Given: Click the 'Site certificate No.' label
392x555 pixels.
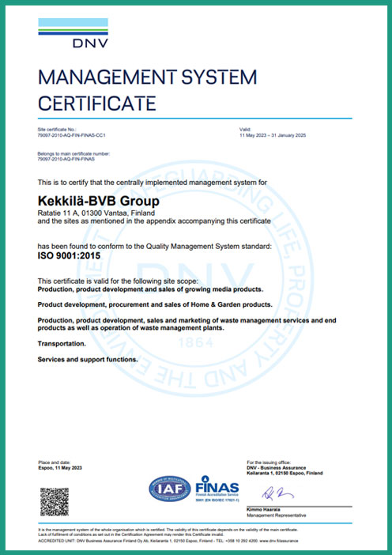Looking at the screenshot, I should point(57,130).
